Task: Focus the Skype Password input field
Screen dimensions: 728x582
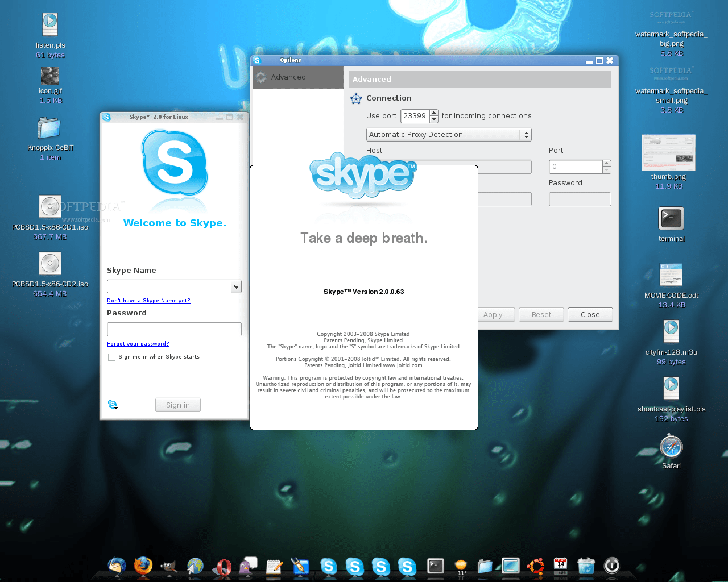Action: pyautogui.click(x=174, y=330)
